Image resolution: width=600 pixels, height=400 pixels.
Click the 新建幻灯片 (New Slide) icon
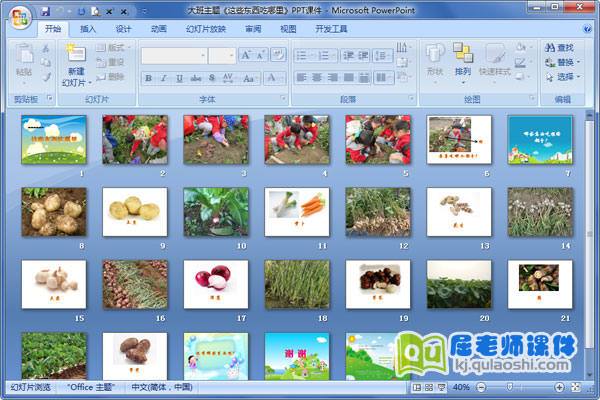point(75,55)
